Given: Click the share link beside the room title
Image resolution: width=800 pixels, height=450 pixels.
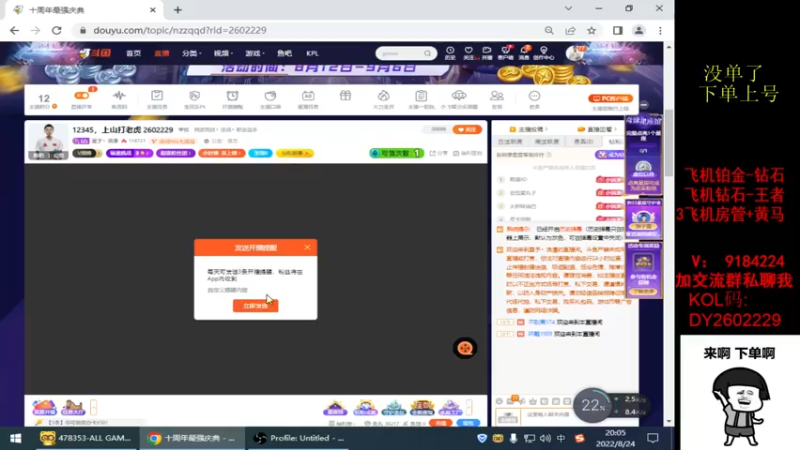Looking at the screenshot, I should (438, 153).
